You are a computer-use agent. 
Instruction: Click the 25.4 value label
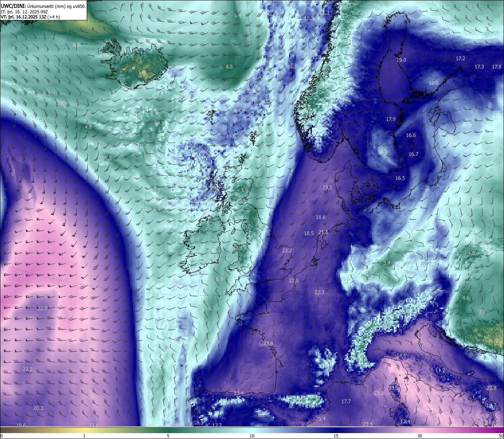tap(321, 419)
